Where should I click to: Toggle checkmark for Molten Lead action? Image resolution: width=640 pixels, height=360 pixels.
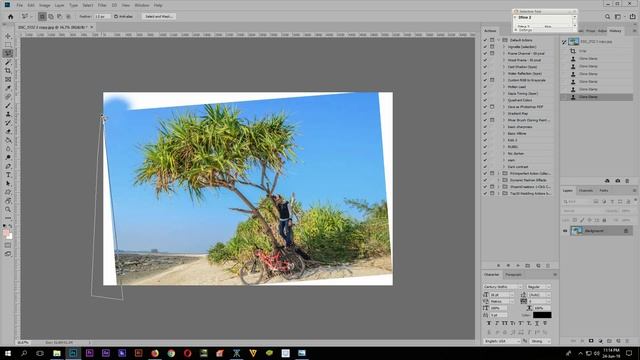pos(485,87)
